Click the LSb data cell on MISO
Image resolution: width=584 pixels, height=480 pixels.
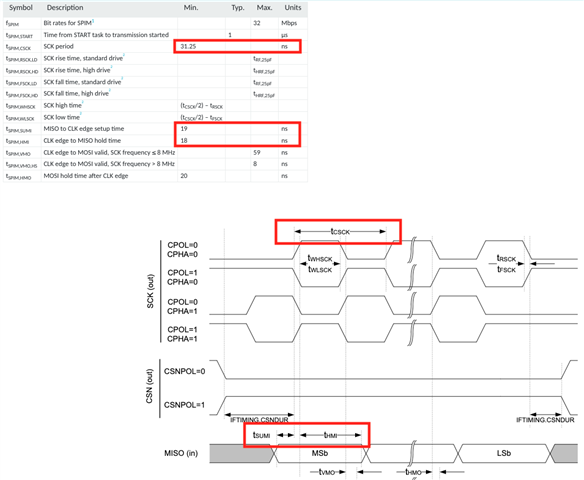click(x=504, y=453)
